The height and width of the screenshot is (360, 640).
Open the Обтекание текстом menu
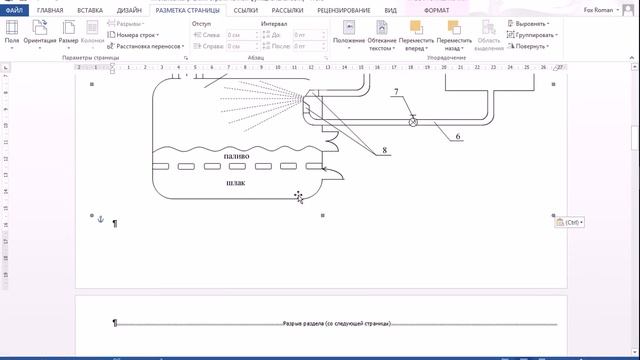[382, 35]
